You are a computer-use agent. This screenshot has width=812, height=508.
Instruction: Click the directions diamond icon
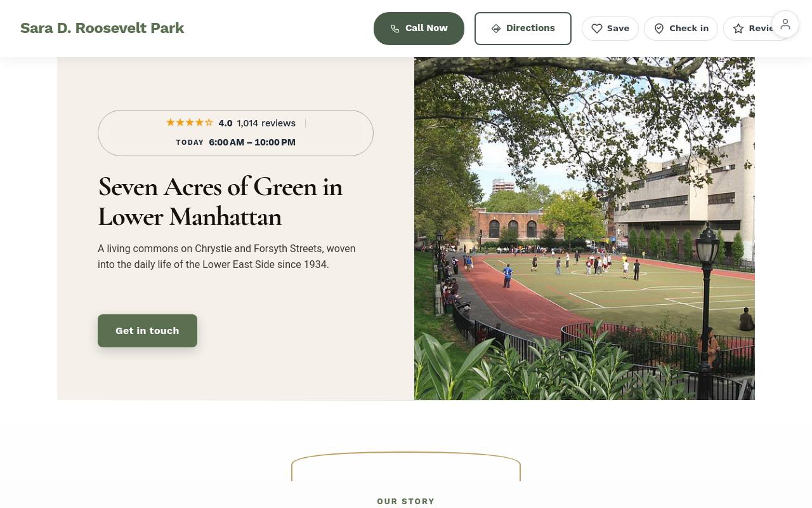pyautogui.click(x=496, y=29)
